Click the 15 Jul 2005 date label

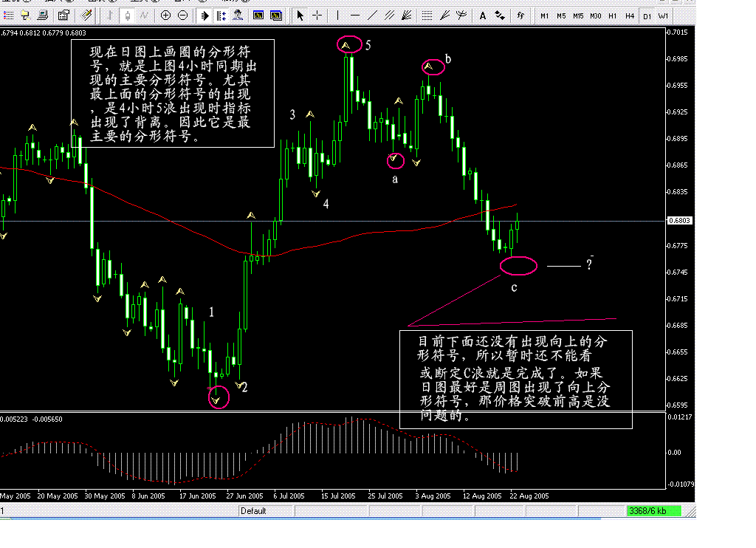pyautogui.click(x=338, y=496)
